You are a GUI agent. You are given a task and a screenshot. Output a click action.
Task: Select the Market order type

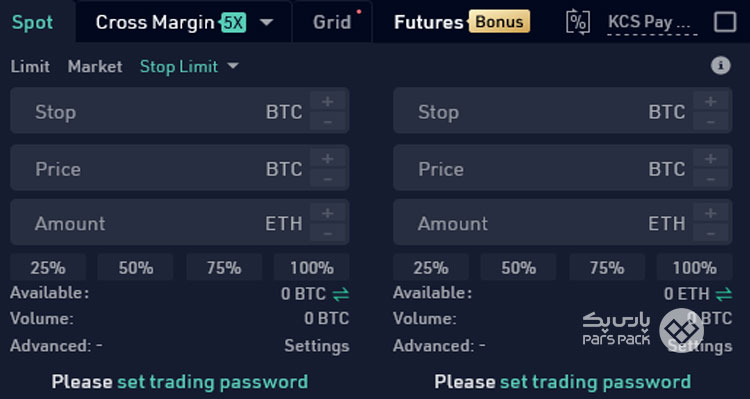click(x=95, y=66)
